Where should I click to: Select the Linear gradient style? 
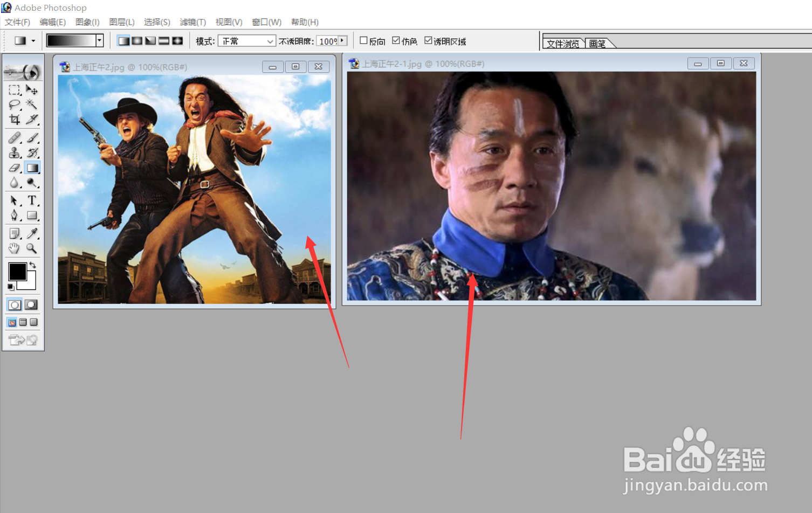123,41
